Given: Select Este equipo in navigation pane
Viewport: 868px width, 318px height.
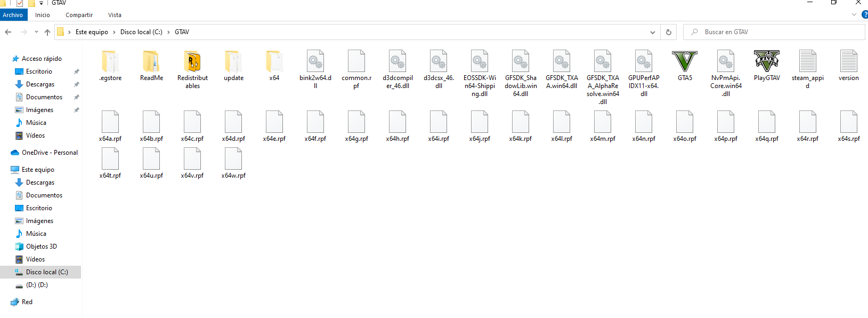Looking at the screenshot, I should tap(38, 170).
